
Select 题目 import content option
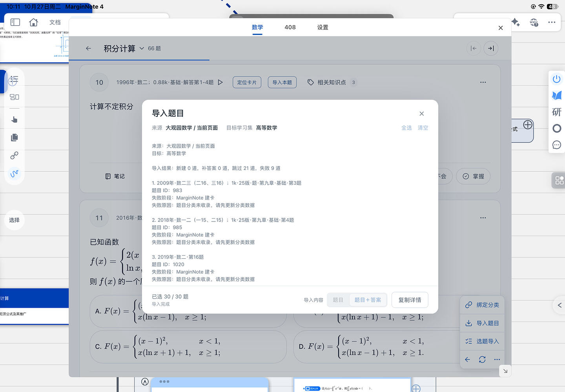pyautogui.click(x=338, y=300)
